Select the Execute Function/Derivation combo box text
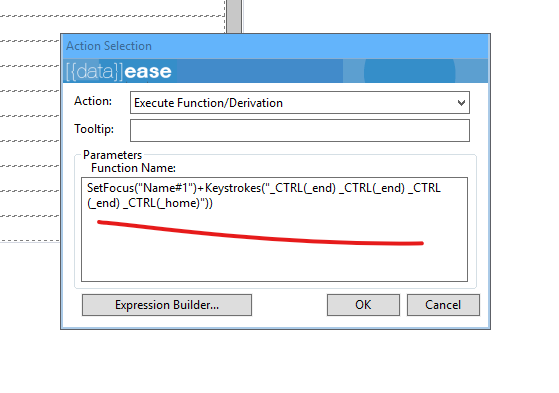This screenshot has width=559, height=393. coord(208,103)
